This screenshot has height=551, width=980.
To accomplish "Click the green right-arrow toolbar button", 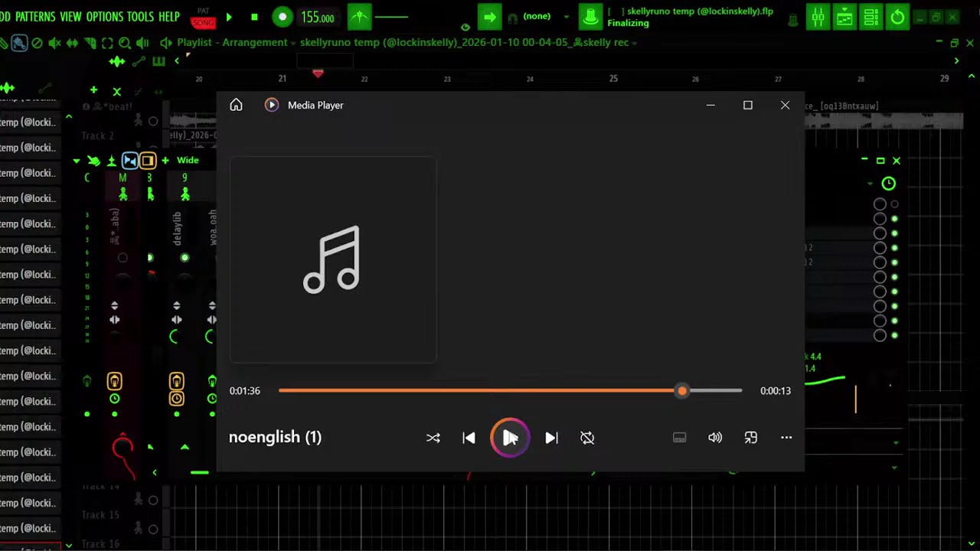I will click(x=489, y=17).
